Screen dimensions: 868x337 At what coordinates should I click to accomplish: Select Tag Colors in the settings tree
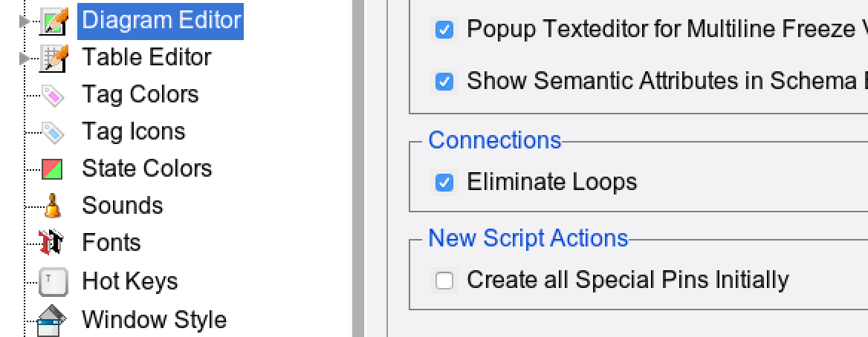click(140, 95)
